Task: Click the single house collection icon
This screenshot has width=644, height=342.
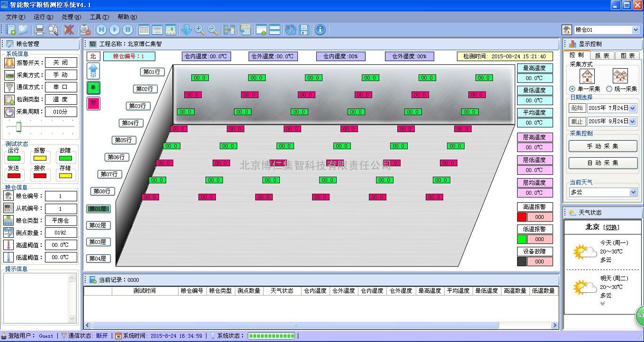Action: pos(587,76)
